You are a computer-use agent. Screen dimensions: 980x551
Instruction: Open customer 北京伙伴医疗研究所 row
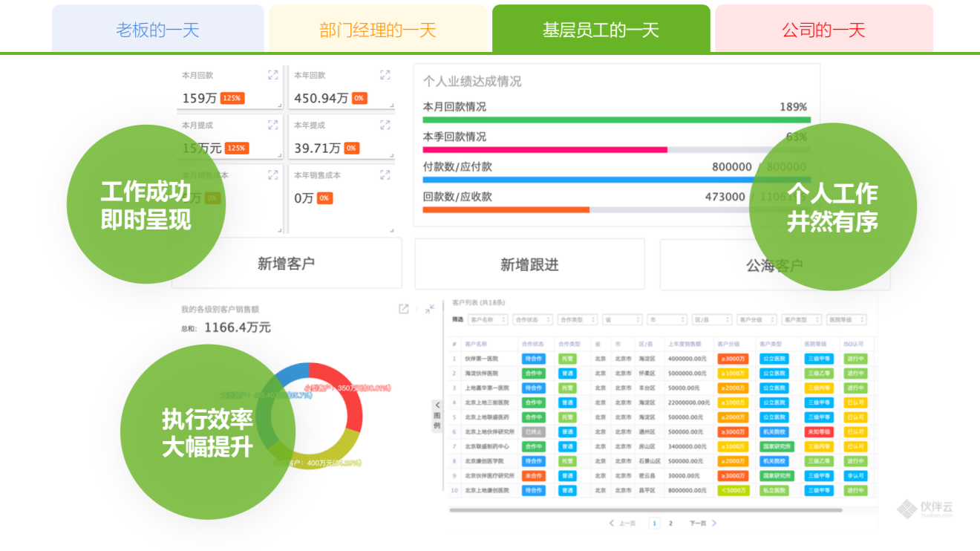pyautogui.click(x=490, y=476)
